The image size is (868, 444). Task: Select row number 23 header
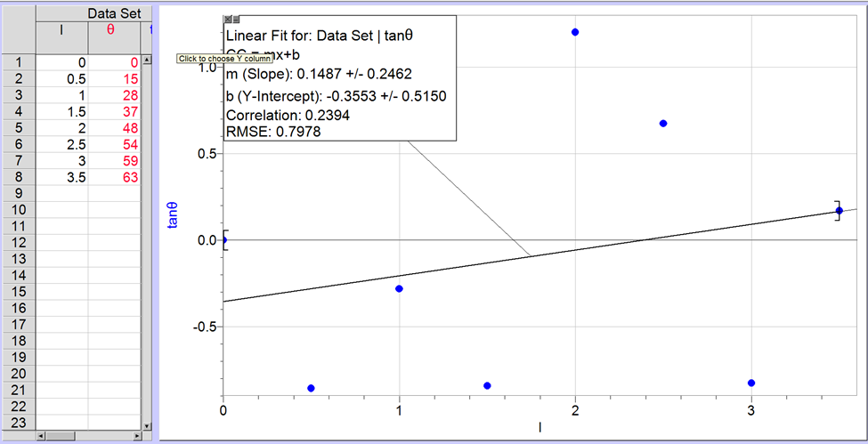(x=19, y=423)
